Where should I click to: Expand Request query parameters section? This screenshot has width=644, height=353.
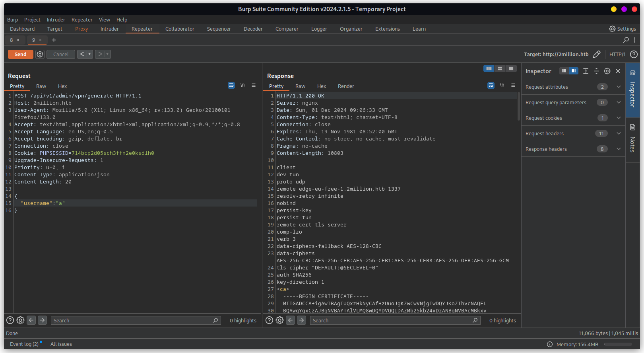coord(573,102)
